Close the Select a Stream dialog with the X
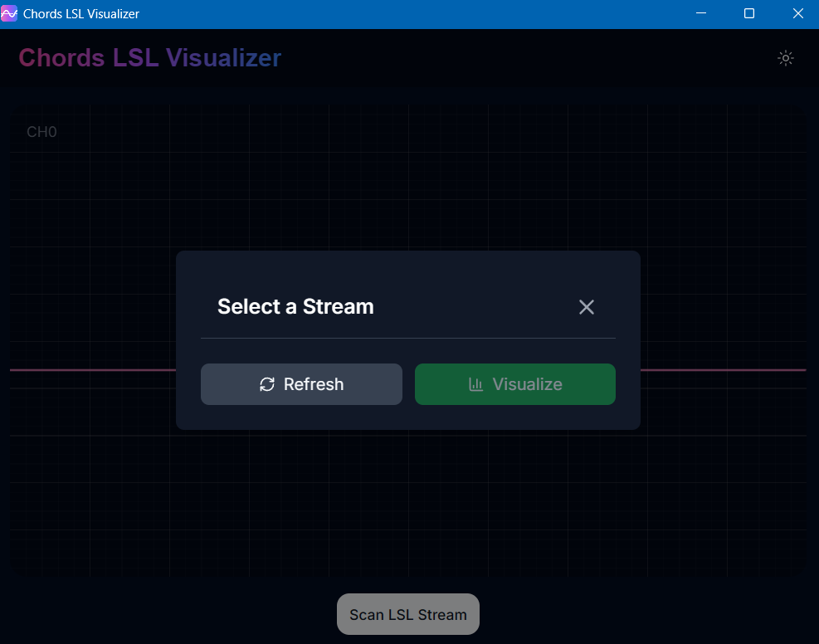Viewport: 819px width, 644px height. click(x=587, y=307)
